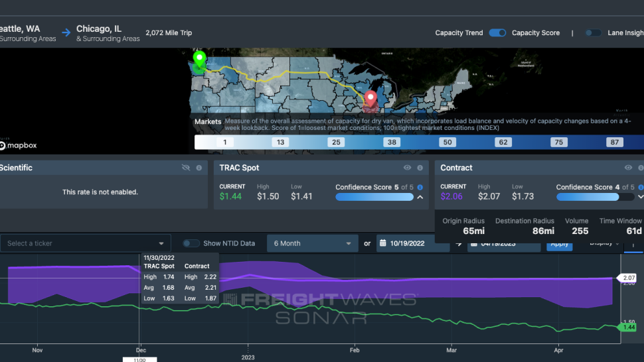Screen dimensions: 644x362
Task: Click the Apply button
Action: (x=560, y=245)
